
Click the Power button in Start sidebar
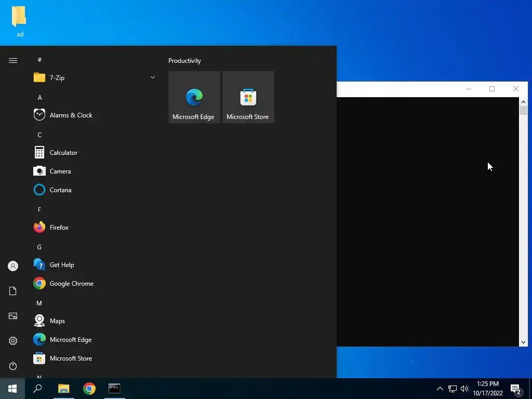point(13,366)
